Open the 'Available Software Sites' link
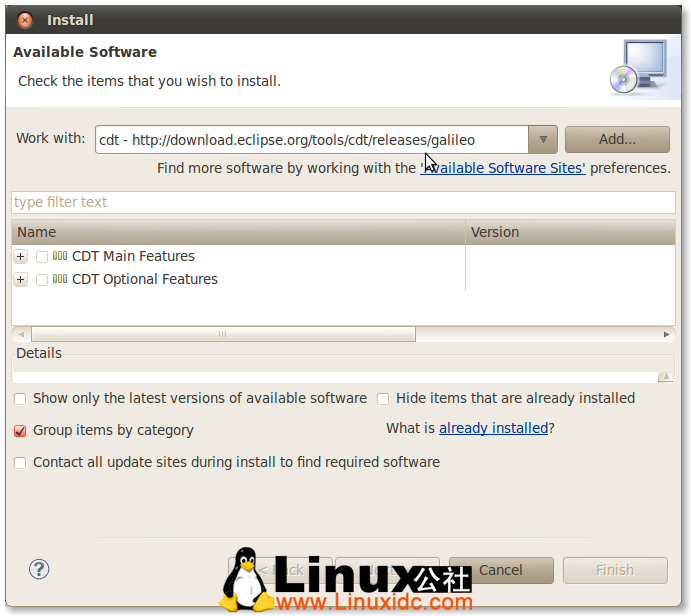The image size is (691, 616). point(503,168)
